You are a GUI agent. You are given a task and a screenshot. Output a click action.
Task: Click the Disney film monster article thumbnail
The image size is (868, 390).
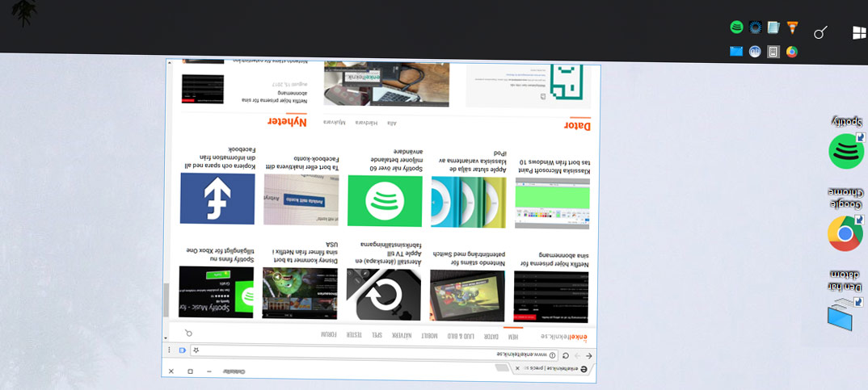click(x=300, y=294)
